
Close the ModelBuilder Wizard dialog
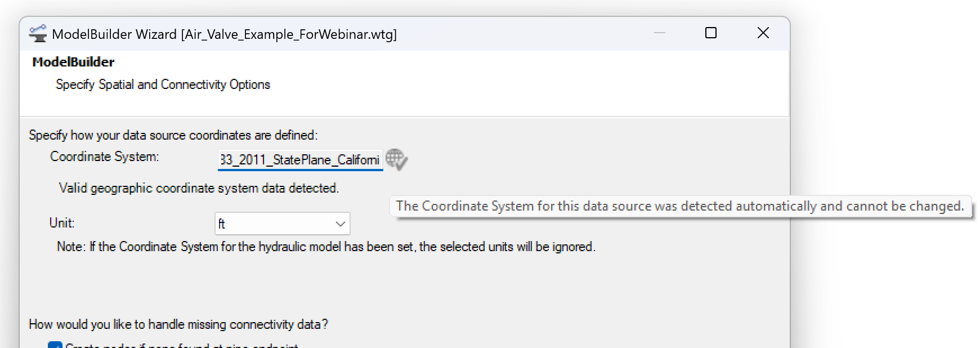pos(763,33)
